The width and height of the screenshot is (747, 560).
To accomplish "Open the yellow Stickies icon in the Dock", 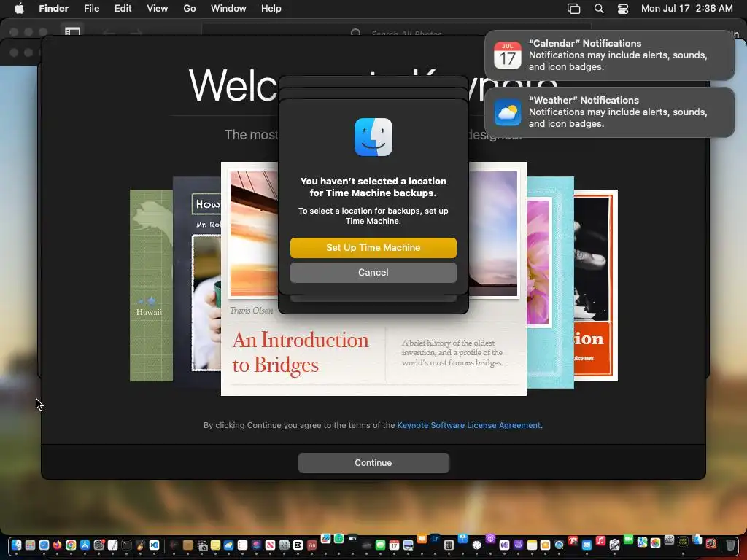I will [215, 545].
